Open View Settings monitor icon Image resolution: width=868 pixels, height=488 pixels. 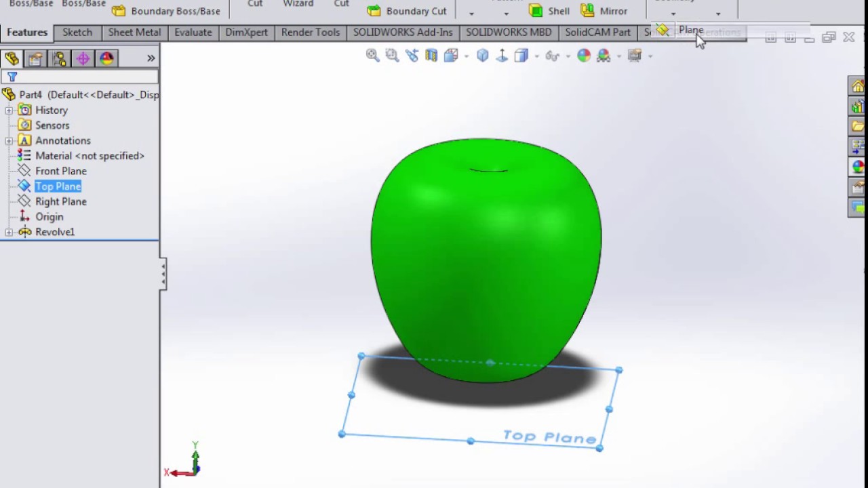635,56
